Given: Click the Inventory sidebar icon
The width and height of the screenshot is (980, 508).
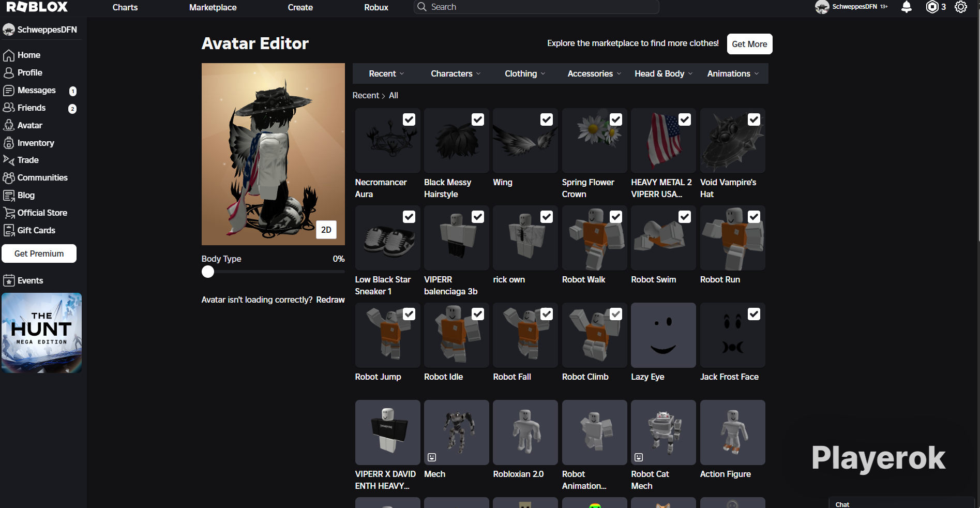Looking at the screenshot, I should 9,143.
